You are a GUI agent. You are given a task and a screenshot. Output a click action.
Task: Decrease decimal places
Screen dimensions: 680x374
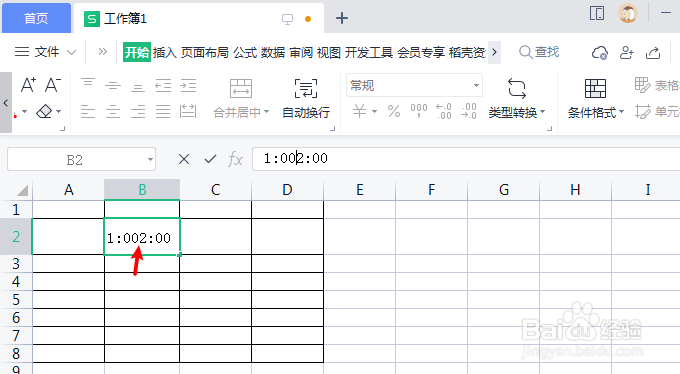[469, 112]
